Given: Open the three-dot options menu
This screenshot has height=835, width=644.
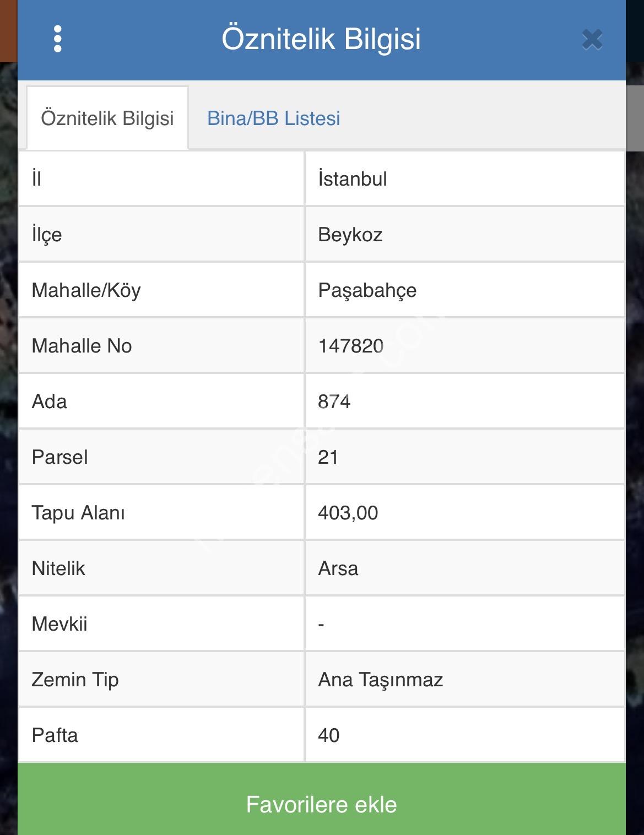Looking at the screenshot, I should (58, 39).
